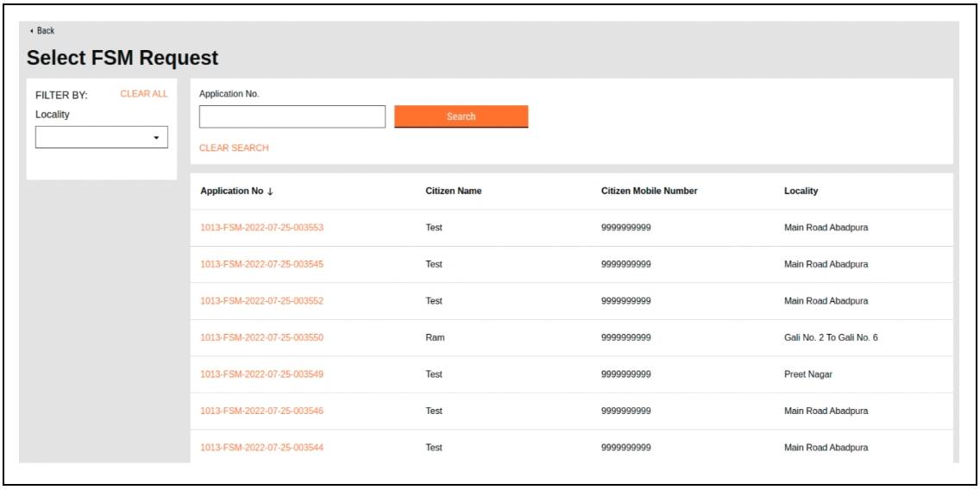This screenshot has width=980, height=490.
Task: Open the Locality filter dropdown
Action: (x=101, y=138)
